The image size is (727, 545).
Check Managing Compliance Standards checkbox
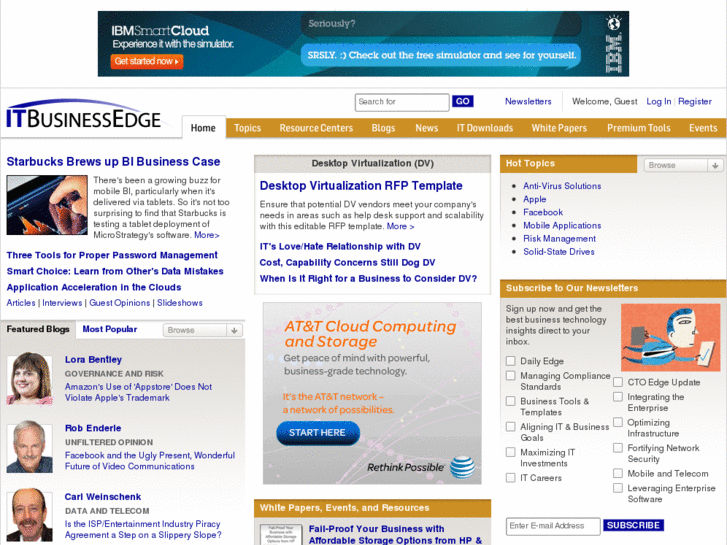[510, 375]
